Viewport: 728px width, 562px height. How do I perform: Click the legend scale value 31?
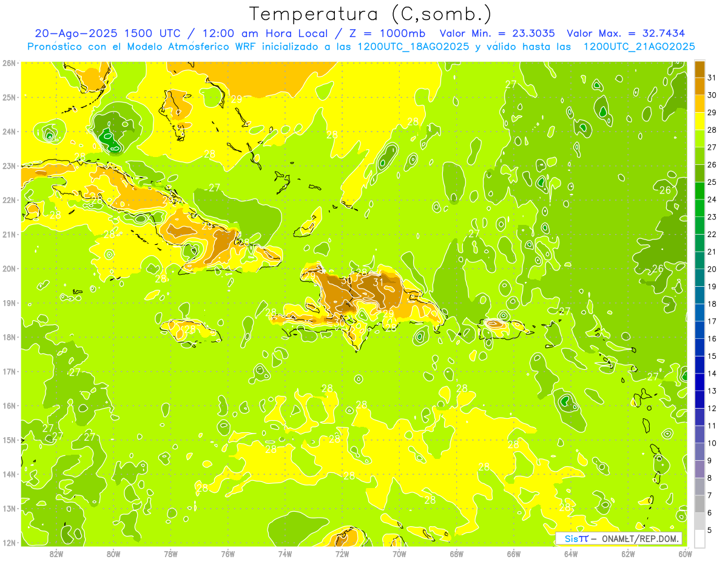[x=712, y=78]
